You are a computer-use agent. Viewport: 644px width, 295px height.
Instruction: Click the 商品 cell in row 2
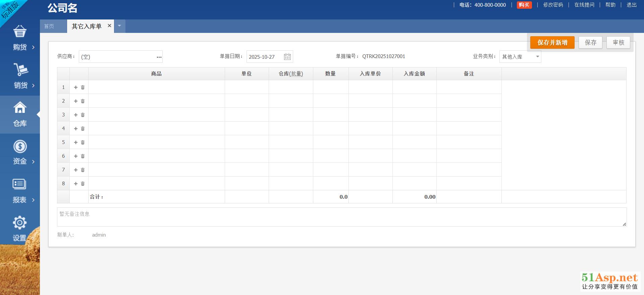point(156,101)
